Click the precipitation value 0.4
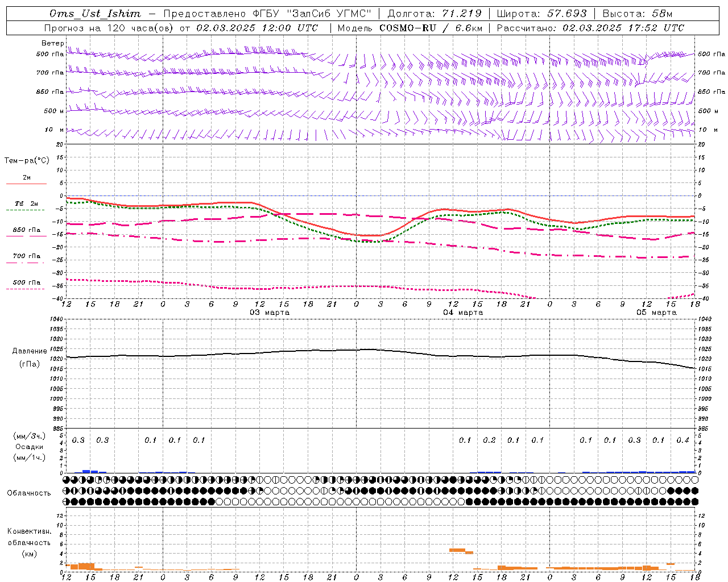The image size is (728, 582). (682, 440)
